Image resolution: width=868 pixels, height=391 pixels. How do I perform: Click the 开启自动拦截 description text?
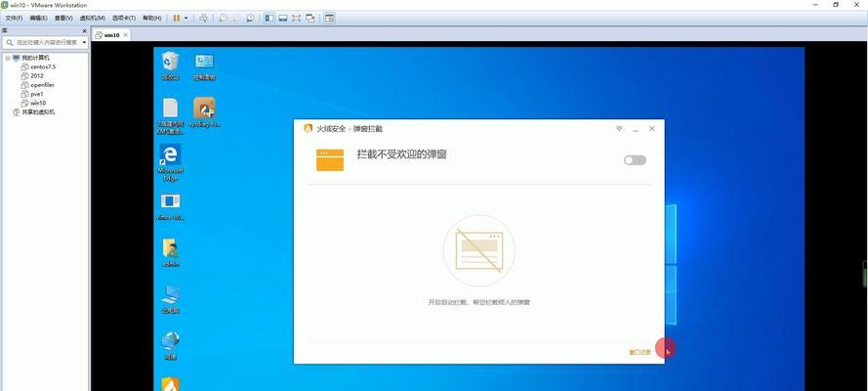(479, 302)
